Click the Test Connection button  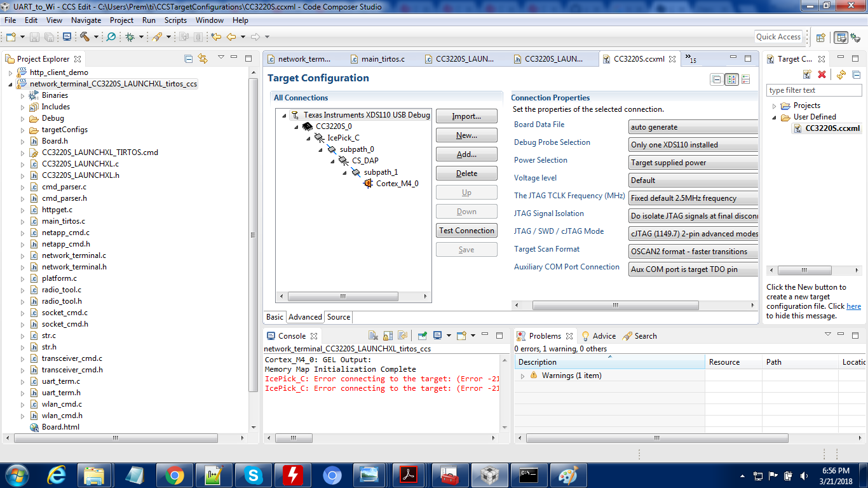466,231
